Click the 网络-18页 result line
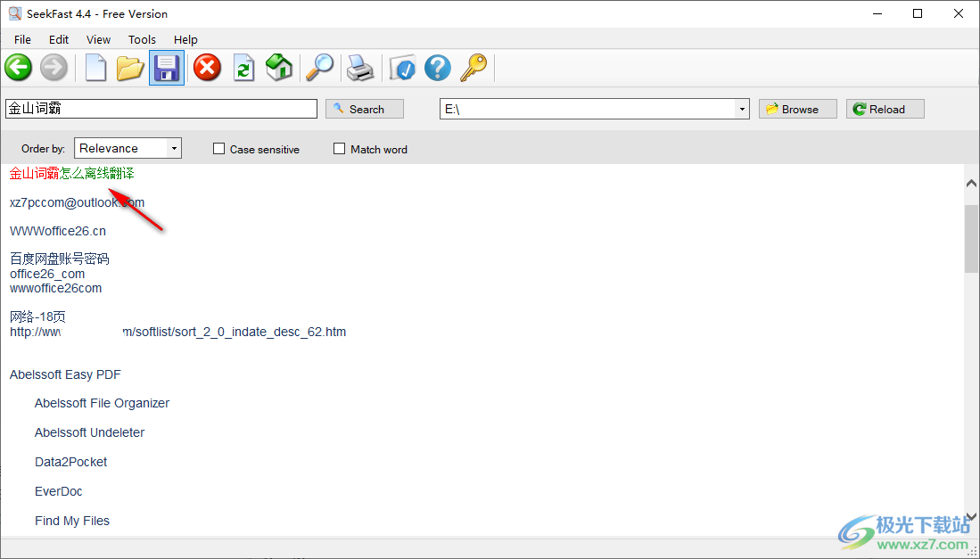Screen dimensions: 980x559 (37, 316)
